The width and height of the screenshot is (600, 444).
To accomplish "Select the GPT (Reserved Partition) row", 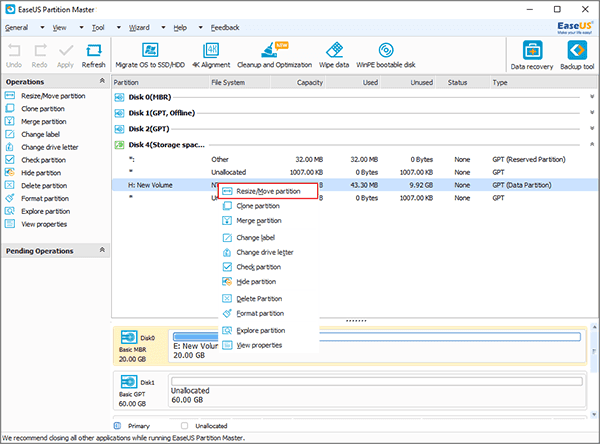I will coord(355,159).
